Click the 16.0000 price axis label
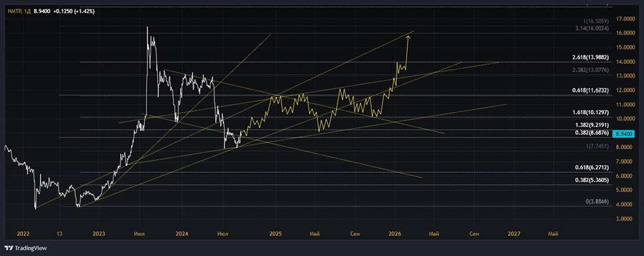 click(x=625, y=34)
